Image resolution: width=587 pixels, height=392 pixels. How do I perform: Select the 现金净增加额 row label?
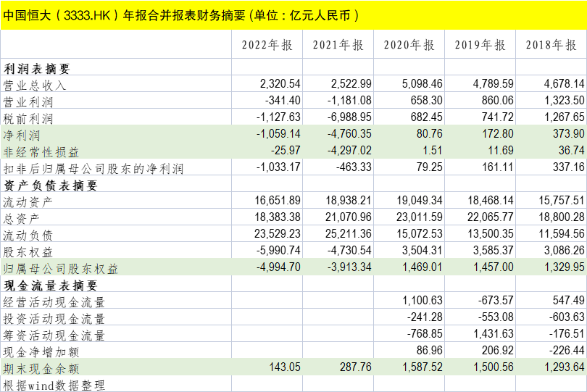pos(41,352)
